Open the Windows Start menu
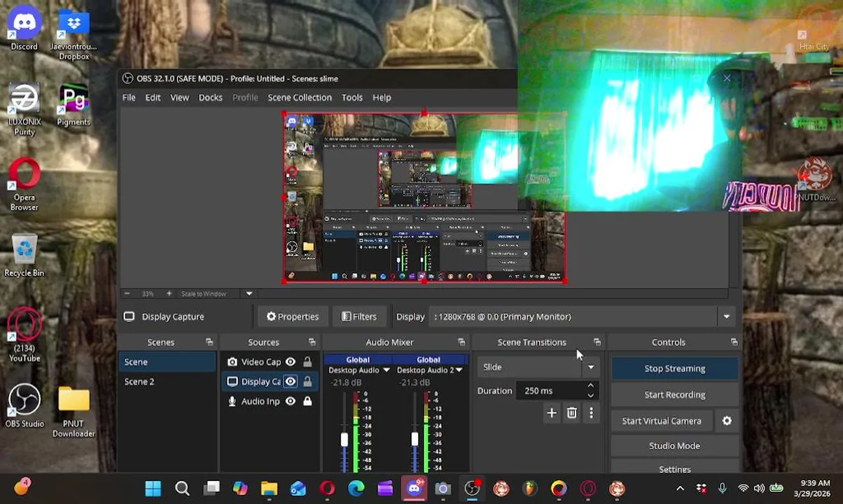843x504 pixels. (x=153, y=488)
